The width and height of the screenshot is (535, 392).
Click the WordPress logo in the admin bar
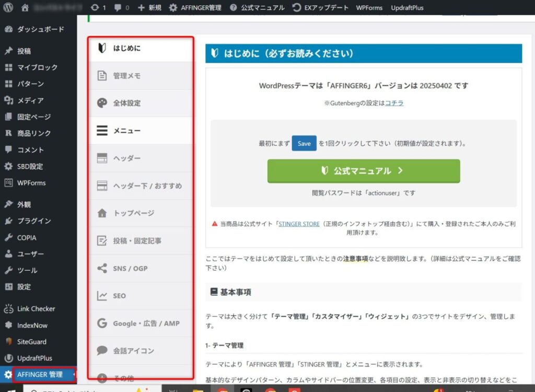(8, 7)
